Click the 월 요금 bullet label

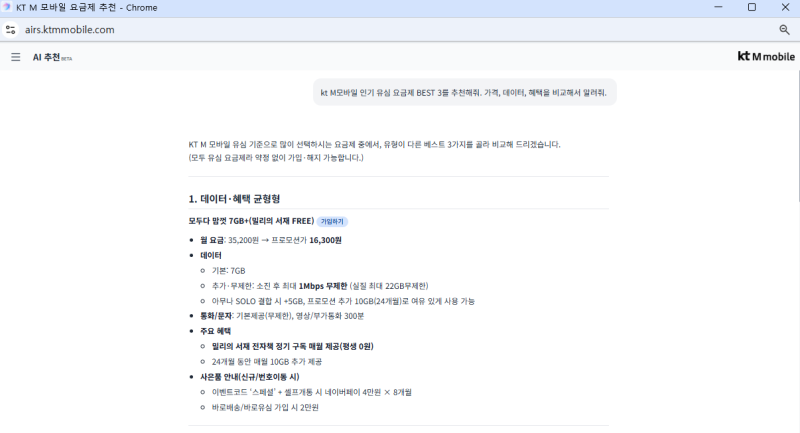(x=212, y=240)
